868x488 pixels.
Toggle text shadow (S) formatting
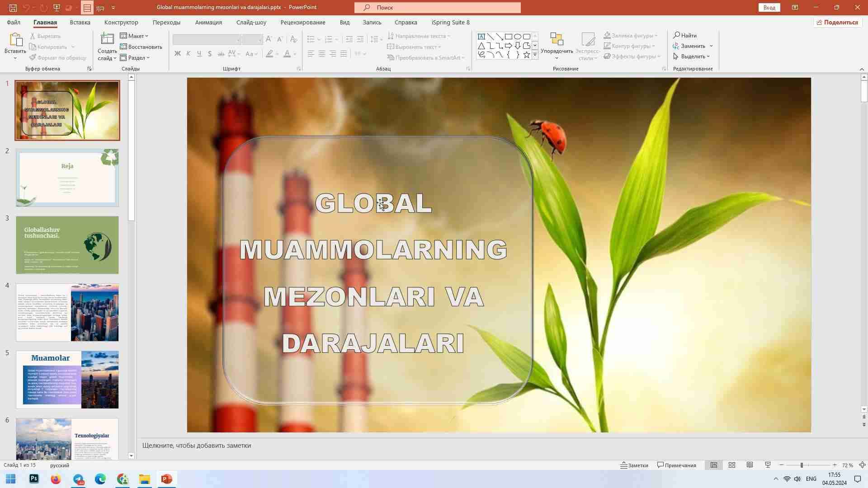click(x=210, y=54)
